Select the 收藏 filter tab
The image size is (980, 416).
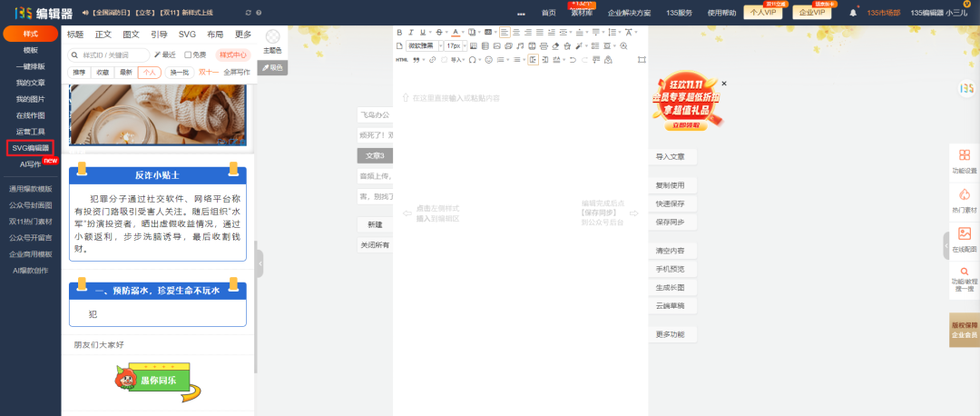click(102, 73)
